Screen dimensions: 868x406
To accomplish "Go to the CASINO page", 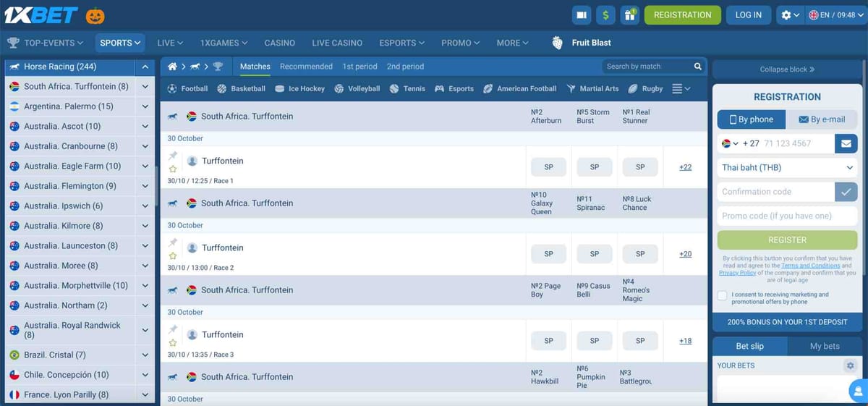I will 280,43.
